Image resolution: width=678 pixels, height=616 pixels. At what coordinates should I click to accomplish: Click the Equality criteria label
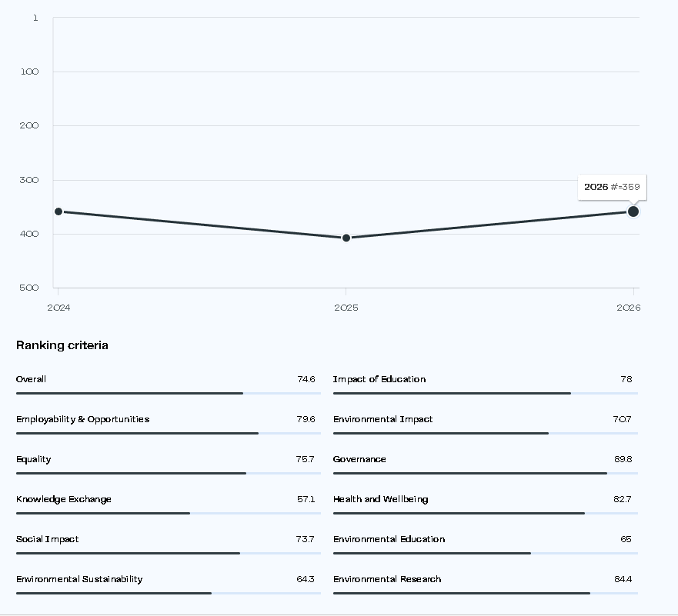click(x=33, y=459)
